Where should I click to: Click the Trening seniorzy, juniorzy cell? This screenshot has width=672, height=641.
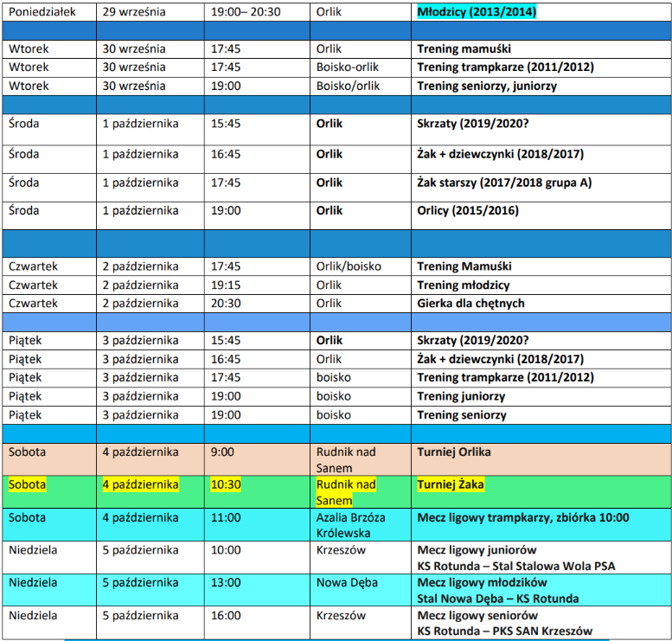[x=487, y=87]
